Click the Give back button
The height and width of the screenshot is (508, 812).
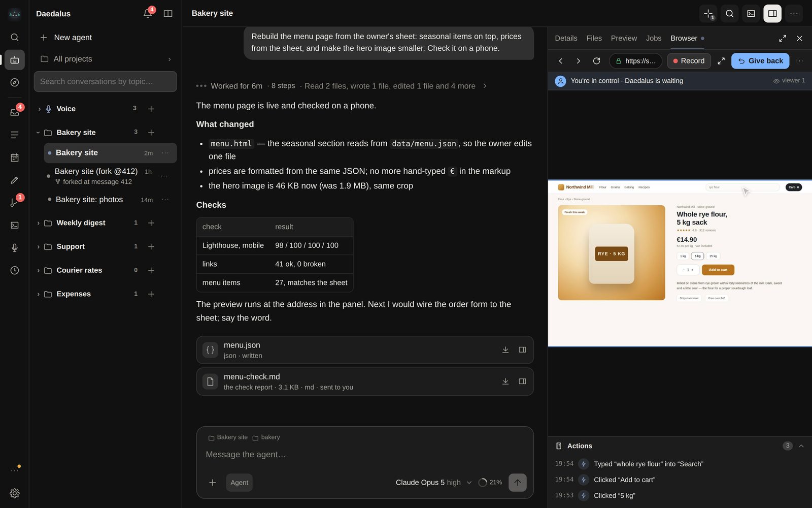(760, 61)
